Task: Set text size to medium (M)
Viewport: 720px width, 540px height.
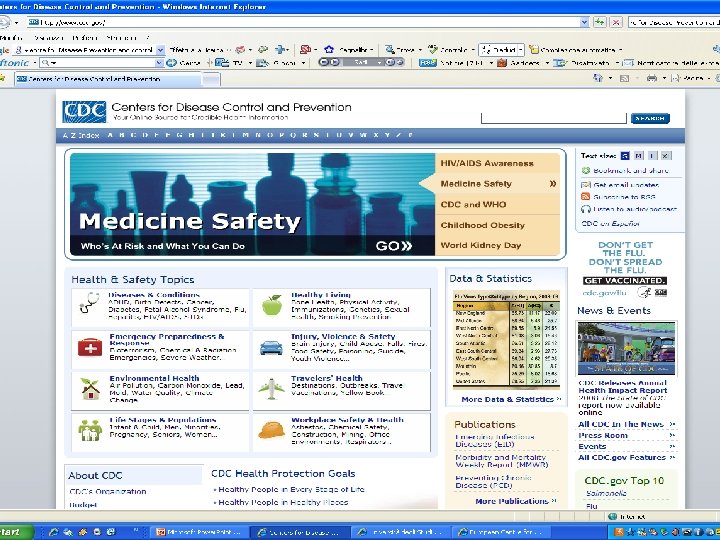Action: (639, 156)
